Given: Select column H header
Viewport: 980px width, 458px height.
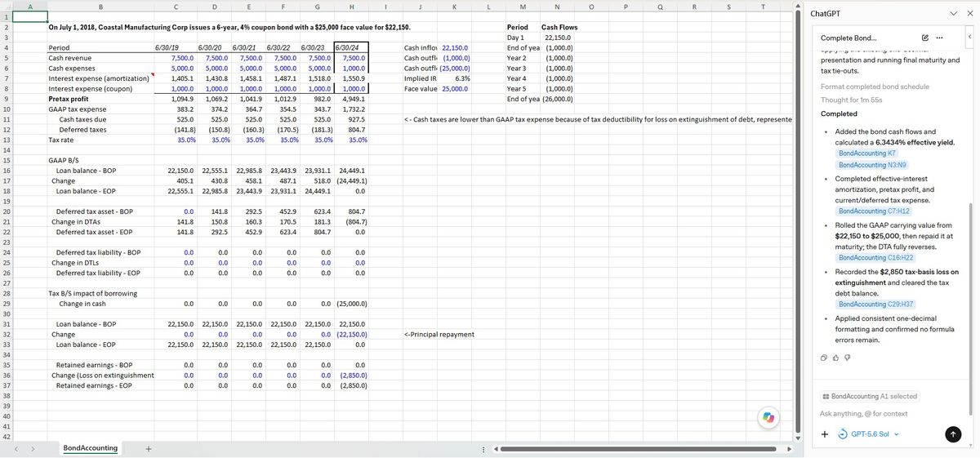Looking at the screenshot, I should point(351,7).
